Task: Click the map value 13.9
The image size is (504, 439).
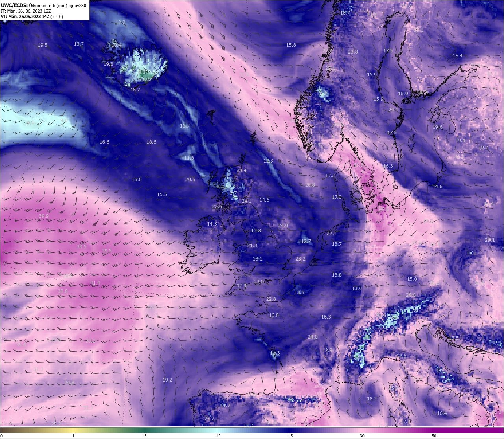Action: pos(357,289)
